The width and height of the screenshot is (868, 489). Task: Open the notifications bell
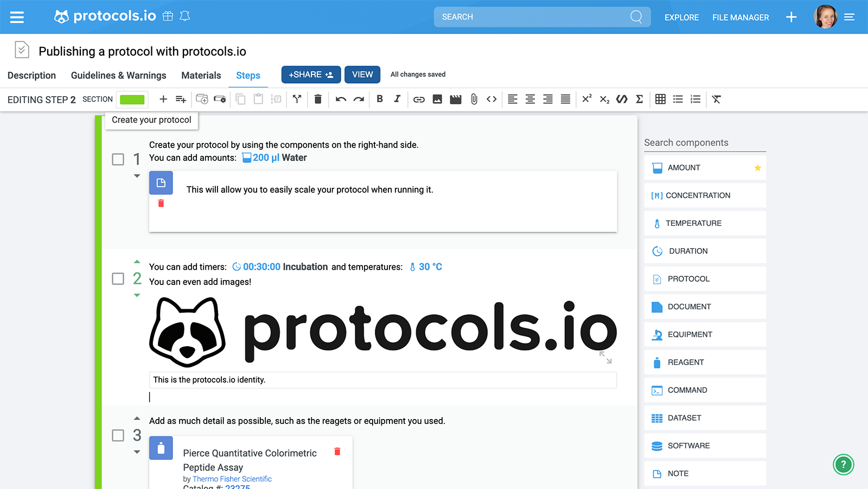[185, 16]
